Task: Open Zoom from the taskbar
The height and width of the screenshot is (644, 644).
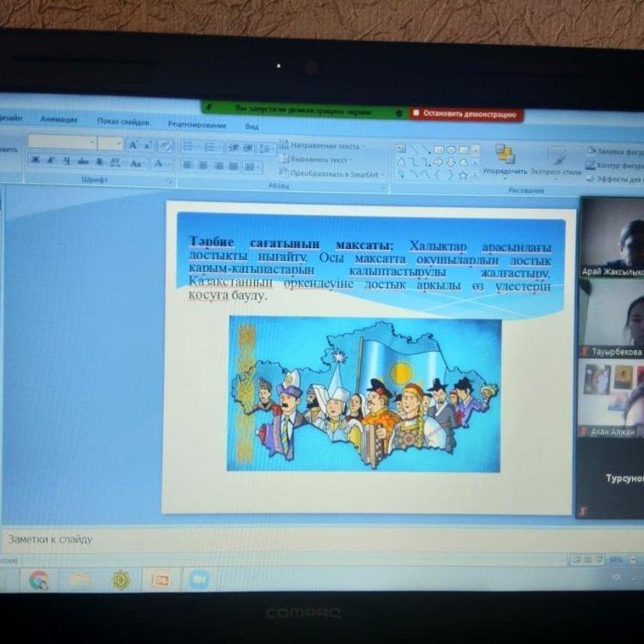Action: [x=199, y=580]
